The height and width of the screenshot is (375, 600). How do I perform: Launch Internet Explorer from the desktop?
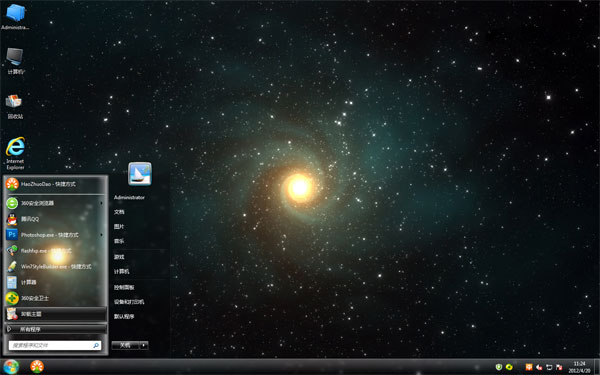(x=15, y=153)
